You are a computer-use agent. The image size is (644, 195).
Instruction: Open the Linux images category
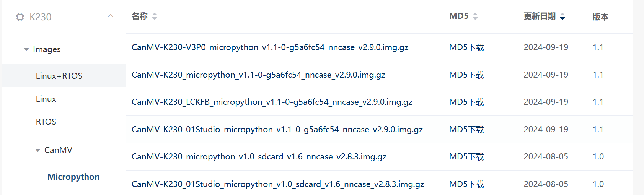tap(46, 99)
